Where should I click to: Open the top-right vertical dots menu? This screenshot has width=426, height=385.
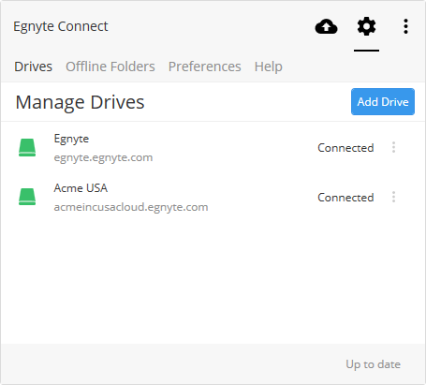405,26
